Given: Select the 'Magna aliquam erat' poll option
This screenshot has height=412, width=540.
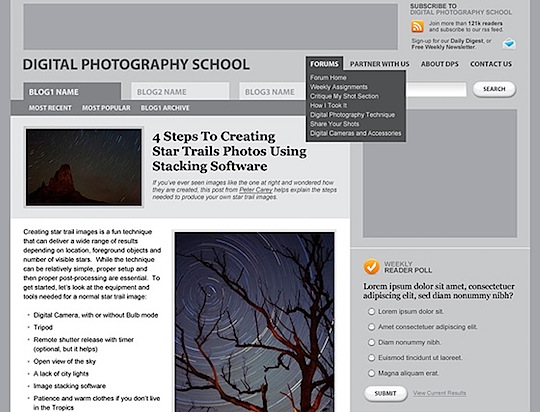Looking at the screenshot, I should pos(371,373).
